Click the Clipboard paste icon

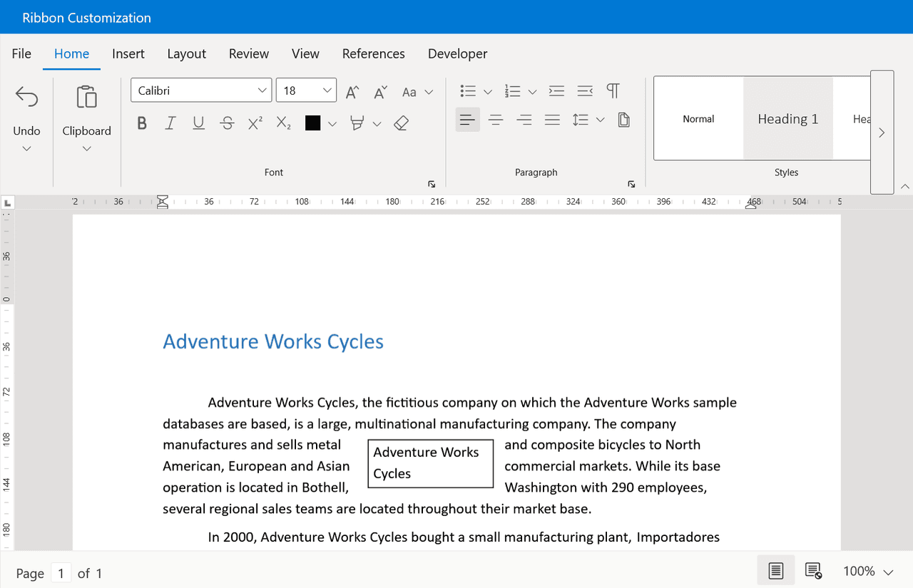pos(86,97)
